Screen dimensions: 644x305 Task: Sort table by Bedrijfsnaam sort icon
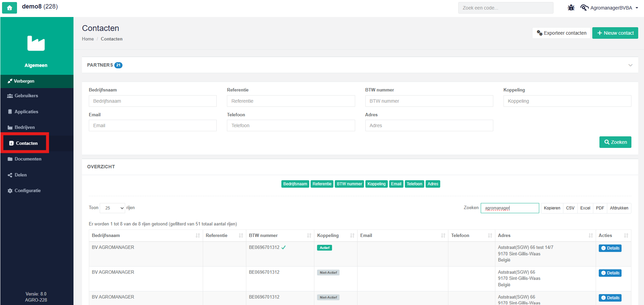pos(198,236)
